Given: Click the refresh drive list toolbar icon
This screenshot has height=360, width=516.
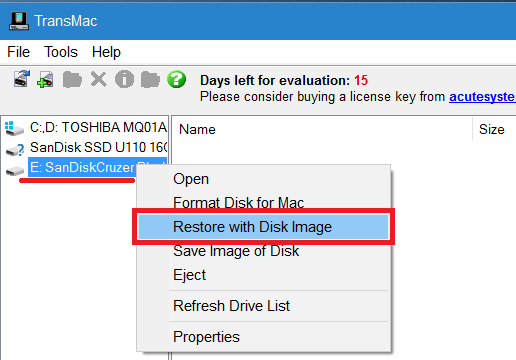Looking at the screenshot, I should (22, 79).
